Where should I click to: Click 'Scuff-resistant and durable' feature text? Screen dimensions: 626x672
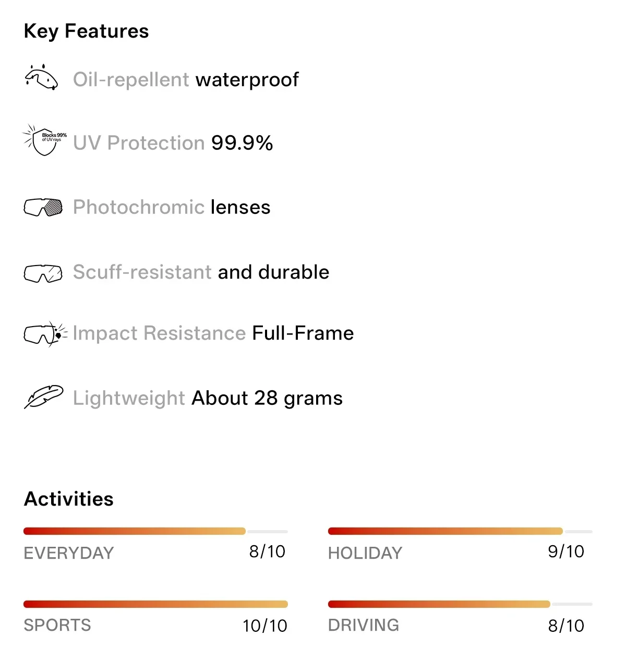pos(201,272)
